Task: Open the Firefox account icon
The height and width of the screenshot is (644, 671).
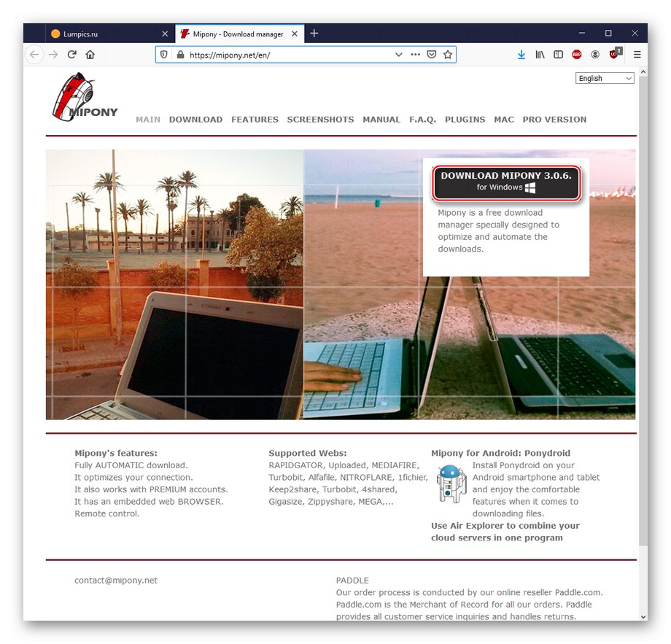Action: click(595, 55)
